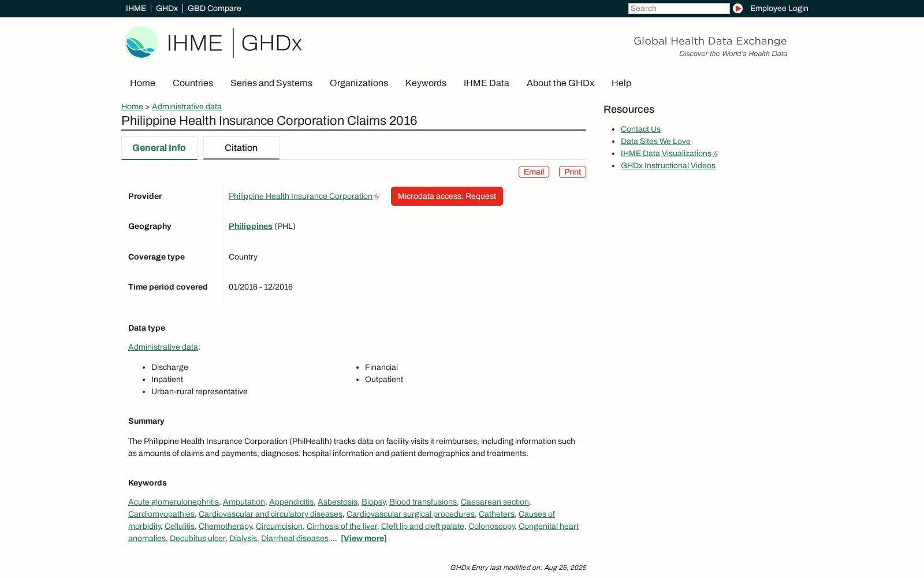This screenshot has height=578, width=924.
Task: Open Data Sites We Love link
Action: 655,142
